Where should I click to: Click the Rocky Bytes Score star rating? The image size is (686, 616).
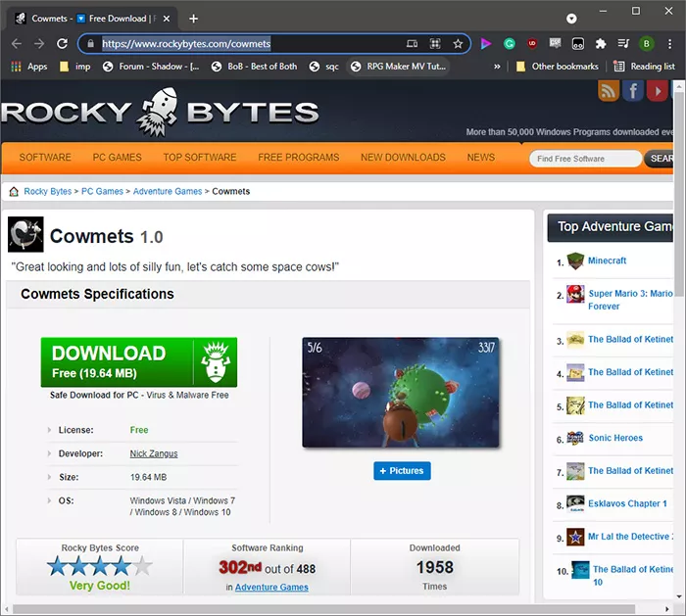tap(100, 567)
